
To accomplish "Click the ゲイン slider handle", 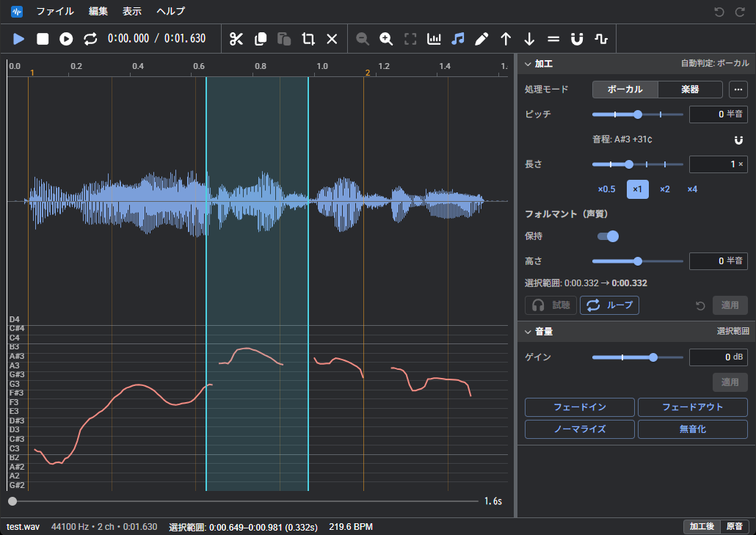I will pos(653,357).
